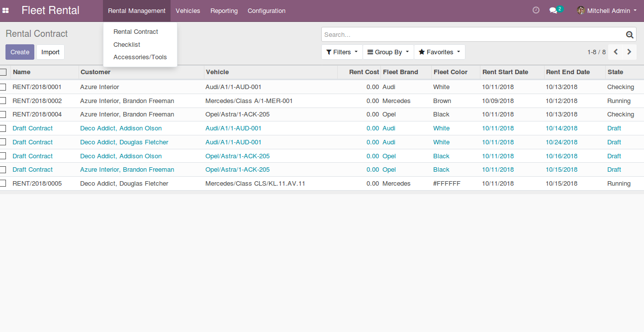
Task: Click the search magnifier icon
Action: [630, 35]
